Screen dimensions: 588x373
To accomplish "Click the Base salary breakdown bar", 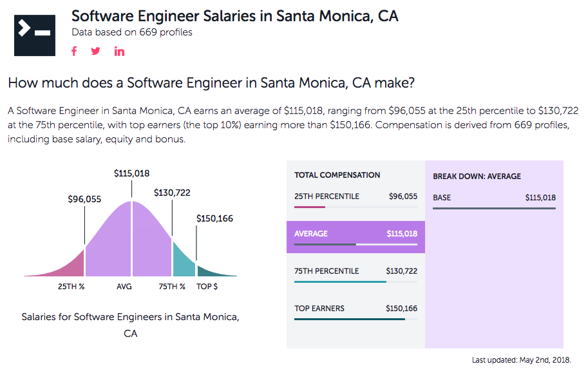I will pyautogui.click(x=494, y=208).
